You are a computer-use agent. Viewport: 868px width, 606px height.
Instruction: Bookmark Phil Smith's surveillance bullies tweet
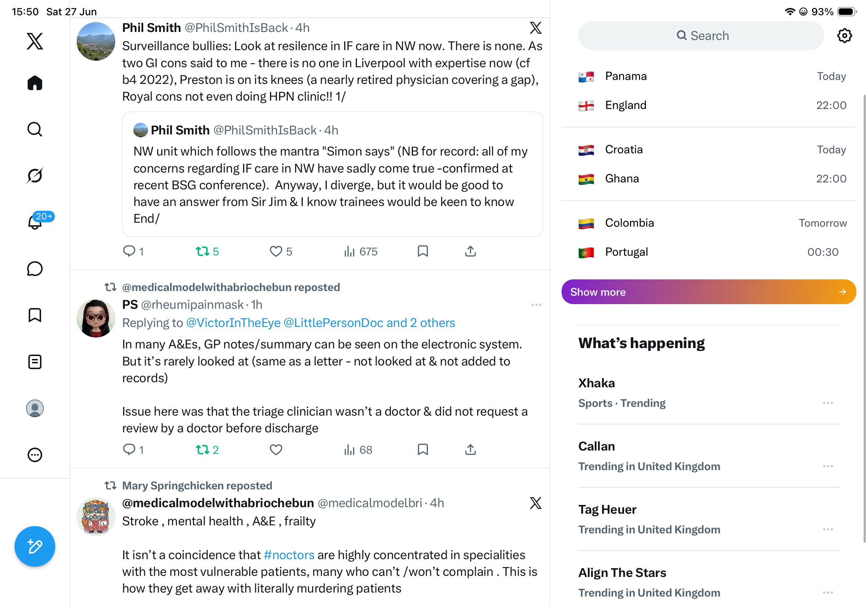pos(423,251)
